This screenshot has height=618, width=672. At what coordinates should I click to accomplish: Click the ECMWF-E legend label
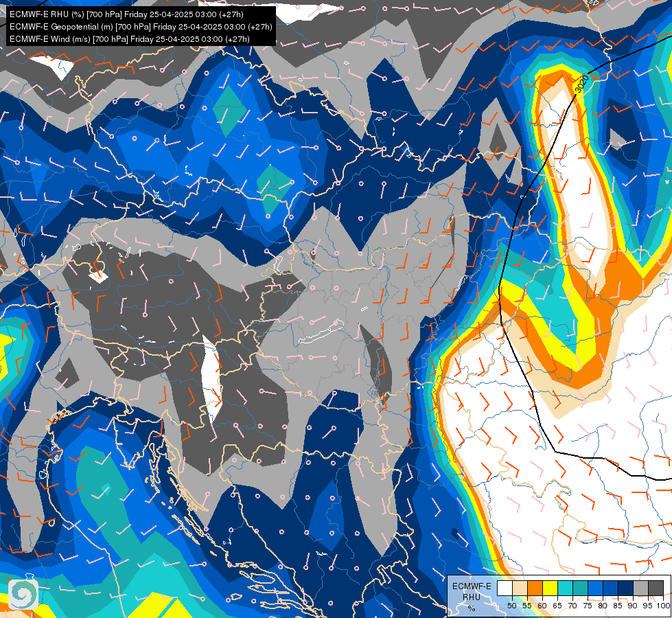point(472,586)
